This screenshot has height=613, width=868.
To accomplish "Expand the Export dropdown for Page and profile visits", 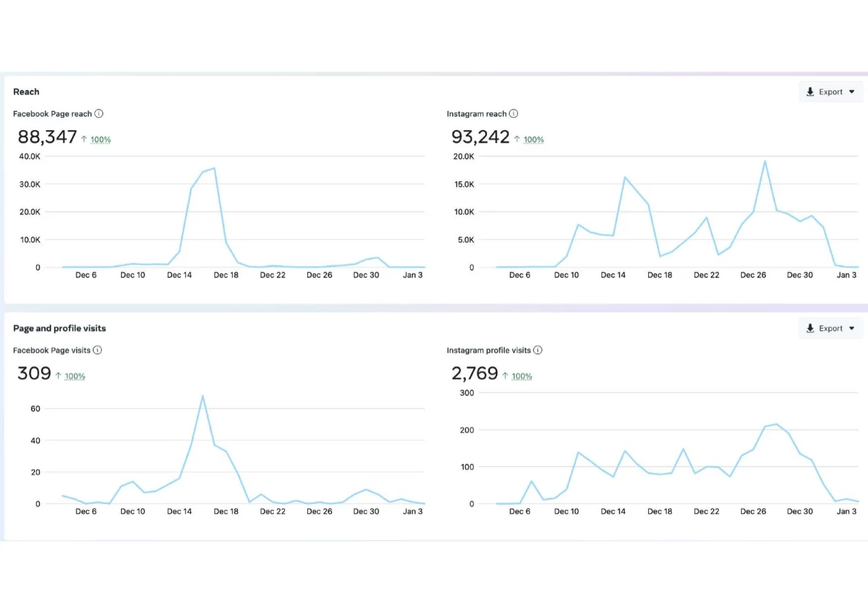I will coord(854,328).
